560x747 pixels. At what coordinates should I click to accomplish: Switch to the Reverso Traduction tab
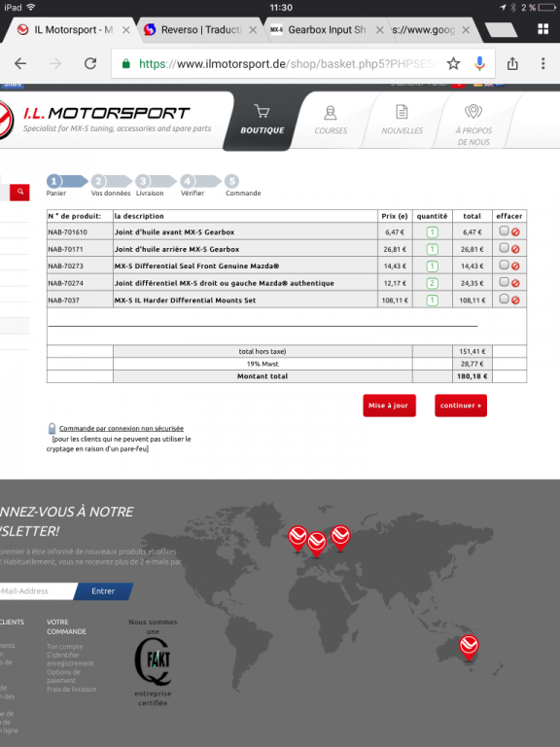coord(200,30)
